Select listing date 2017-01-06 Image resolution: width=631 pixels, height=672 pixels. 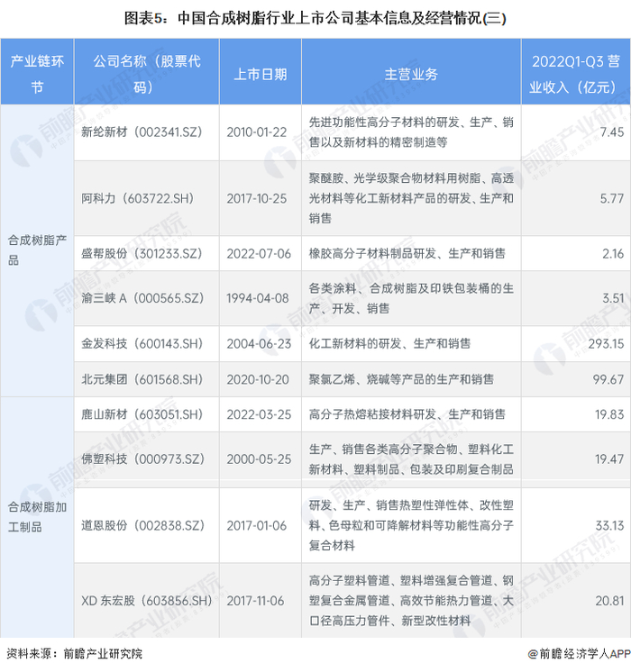257,526
